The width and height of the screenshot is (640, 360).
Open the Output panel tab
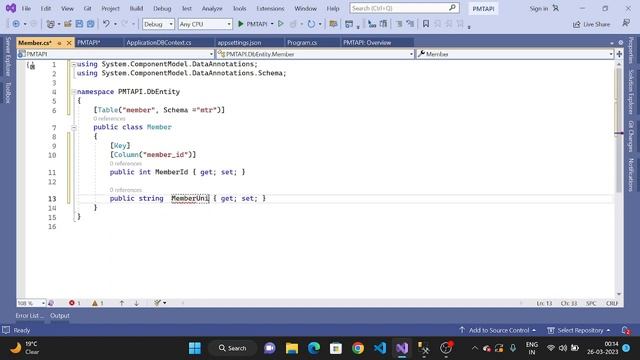click(60, 316)
